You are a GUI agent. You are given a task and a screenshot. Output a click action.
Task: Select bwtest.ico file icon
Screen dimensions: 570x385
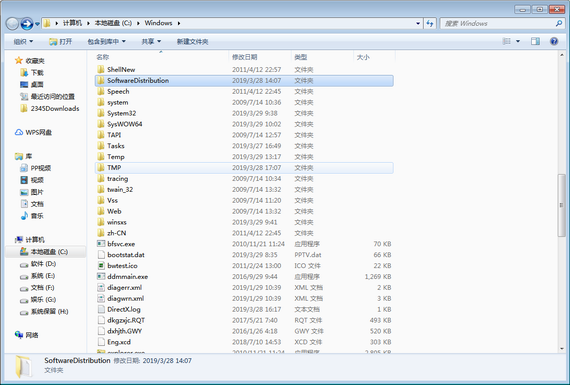[101, 266]
